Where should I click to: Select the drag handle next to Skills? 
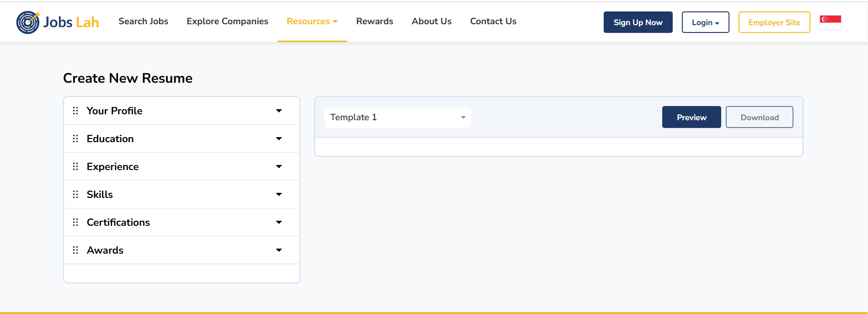pos(75,194)
